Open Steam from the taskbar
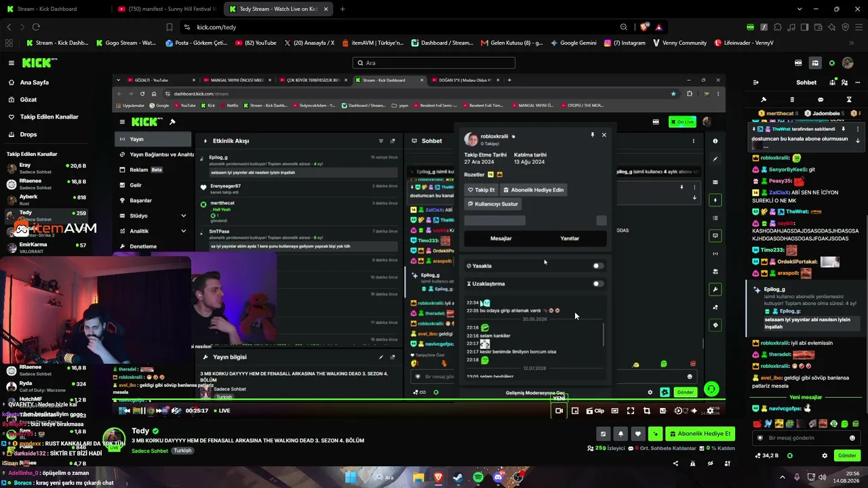 [458, 477]
